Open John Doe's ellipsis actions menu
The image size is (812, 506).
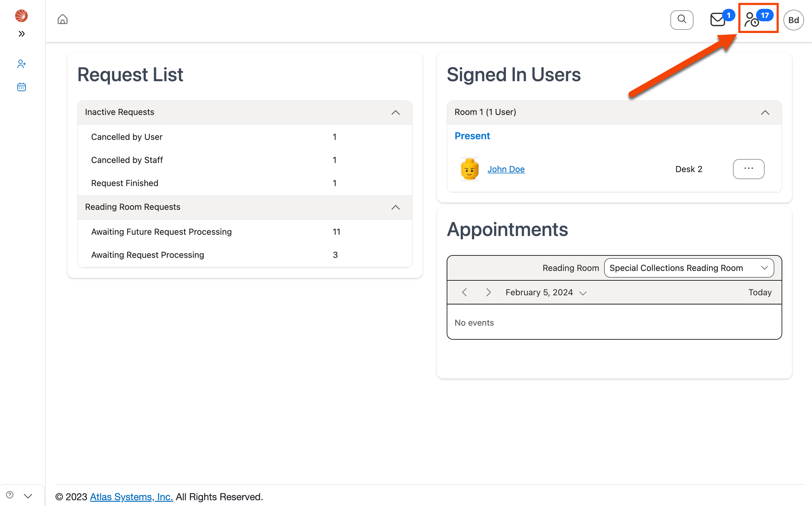tap(748, 169)
